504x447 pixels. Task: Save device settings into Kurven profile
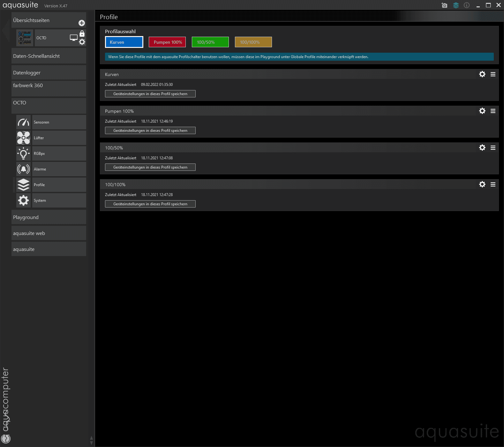point(150,94)
